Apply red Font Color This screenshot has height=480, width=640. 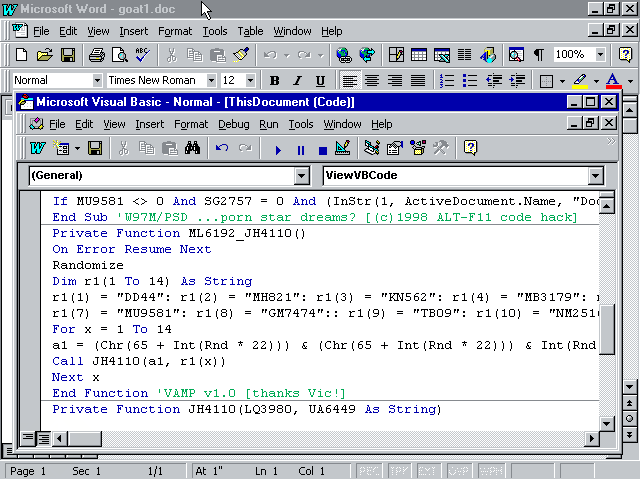coord(613,80)
